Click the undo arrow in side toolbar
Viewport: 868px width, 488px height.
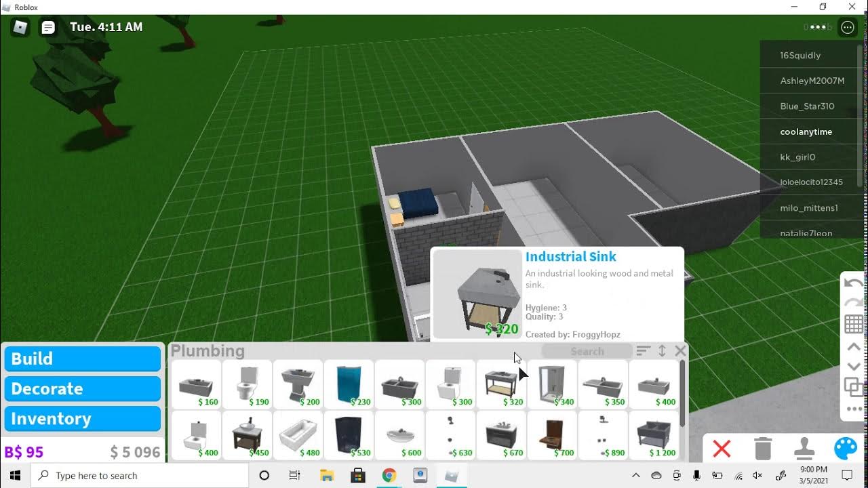[x=854, y=284]
